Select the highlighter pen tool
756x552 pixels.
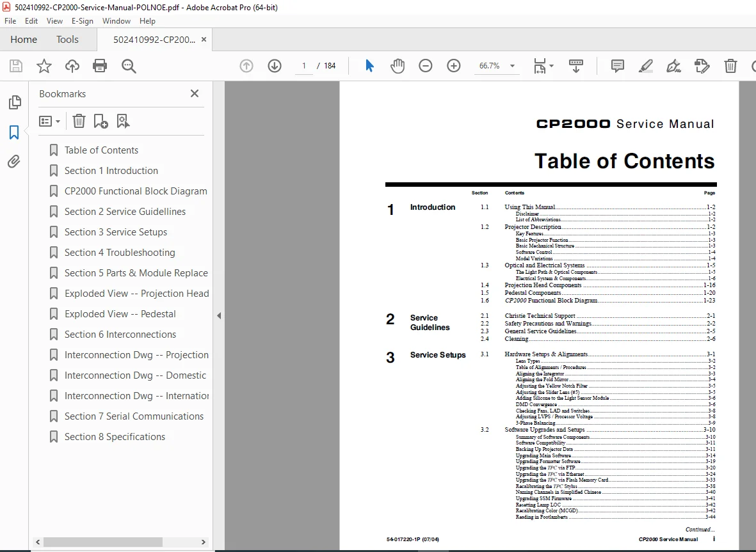pyautogui.click(x=646, y=65)
